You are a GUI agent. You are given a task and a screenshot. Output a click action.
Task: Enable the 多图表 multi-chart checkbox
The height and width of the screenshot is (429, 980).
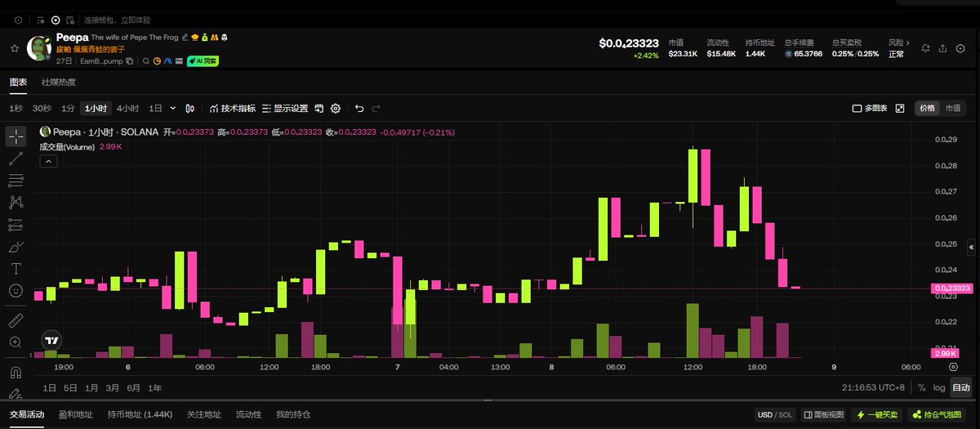857,108
